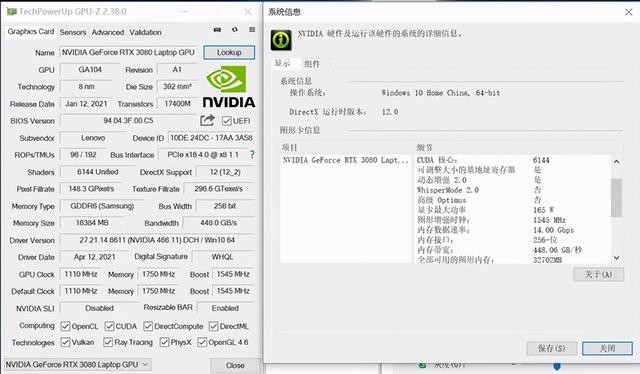Click the ROPs/TMUs 96 / 192 value
The image size is (640, 374).
tap(83, 155)
